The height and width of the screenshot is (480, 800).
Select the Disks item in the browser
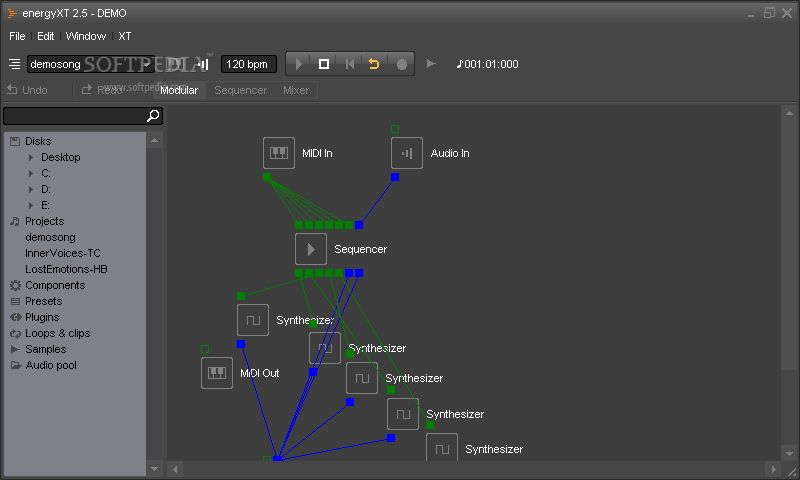point(38,141)
